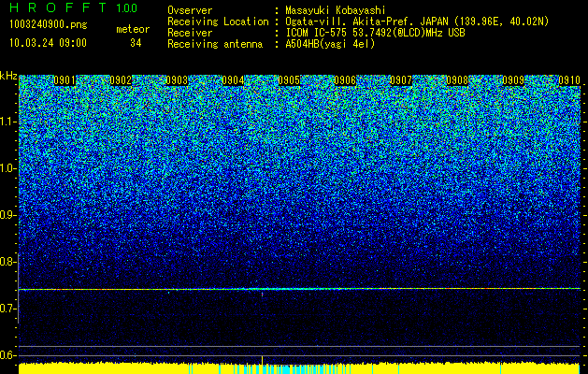Image resolution: width=588 pixels, height=374 pixels.
Task: Click the 1.0 kHz axis label
Action: click(7, 168)
